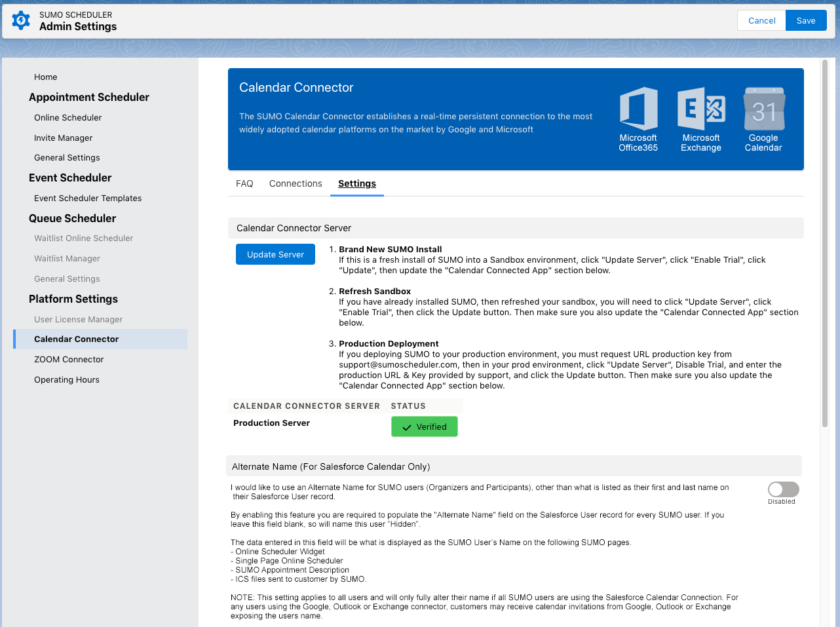
Task: Save the admin settings
Action: [805, 20]
